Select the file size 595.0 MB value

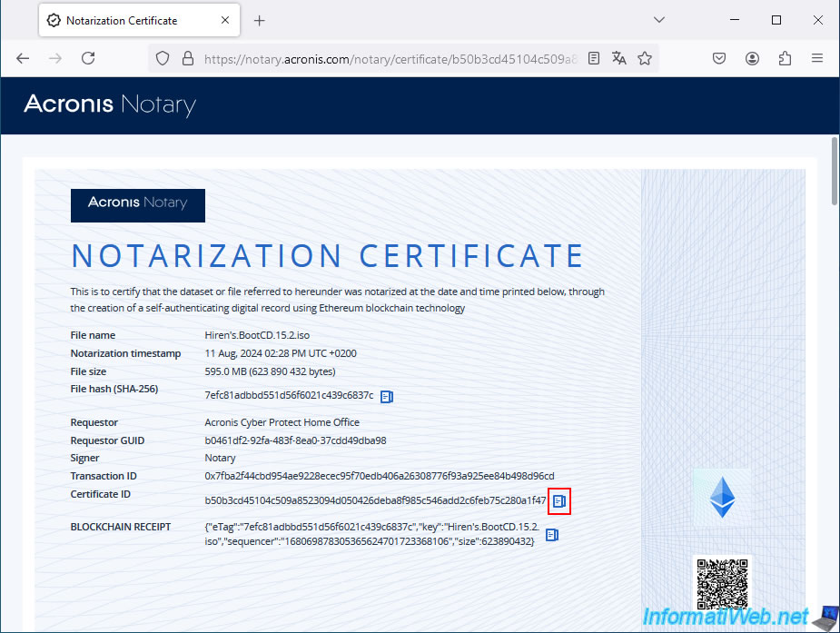pos(270,371)
